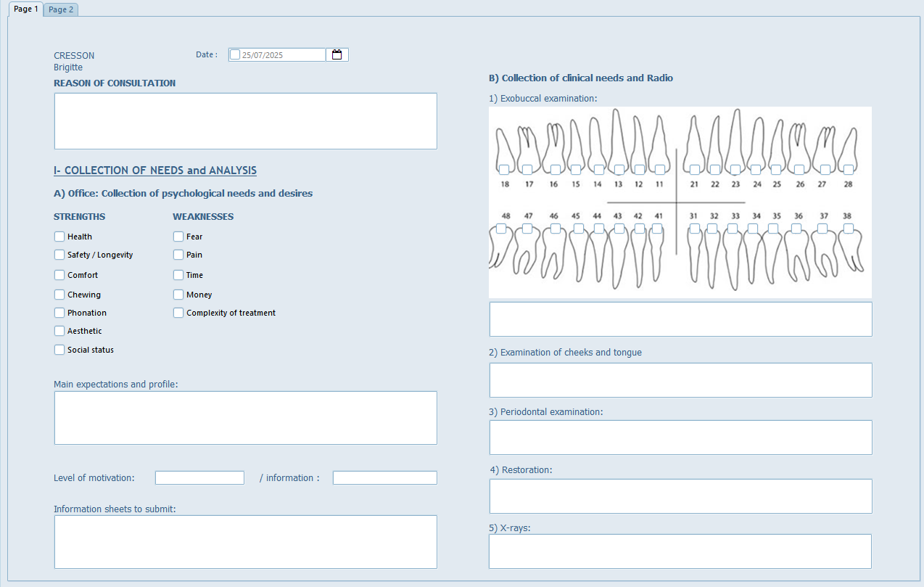Mark tooth 38 checkbox on chart
Image resolution: width=924 pixels, height=587 pixels.
(x=848, y=229)
